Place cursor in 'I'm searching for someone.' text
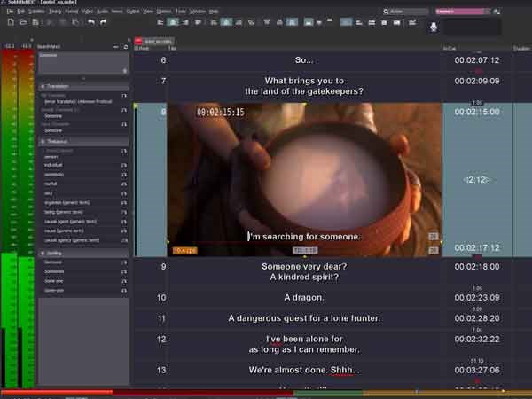Viewport: 532px width, 399px height. coord(304,237)
